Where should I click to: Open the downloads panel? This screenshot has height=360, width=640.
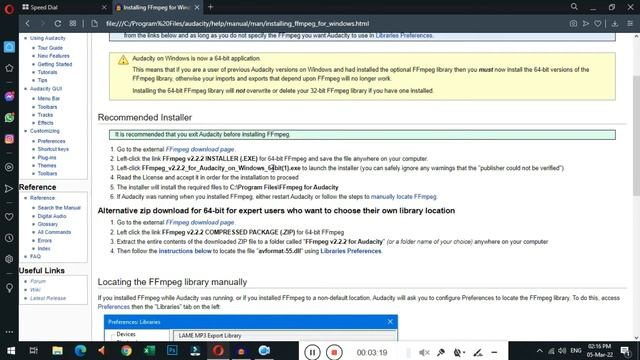(615, 24)
